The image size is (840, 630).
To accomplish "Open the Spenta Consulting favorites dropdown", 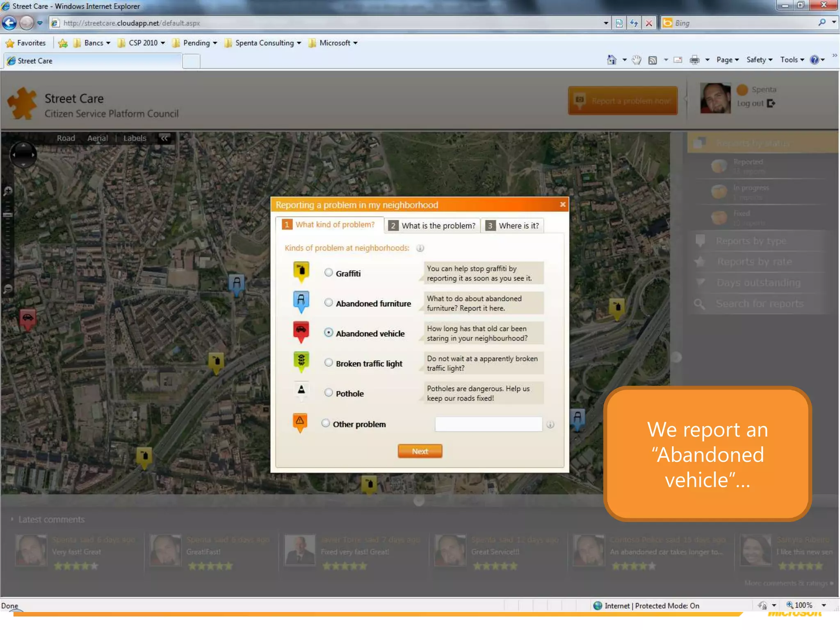I will click(x=262, y=43).
